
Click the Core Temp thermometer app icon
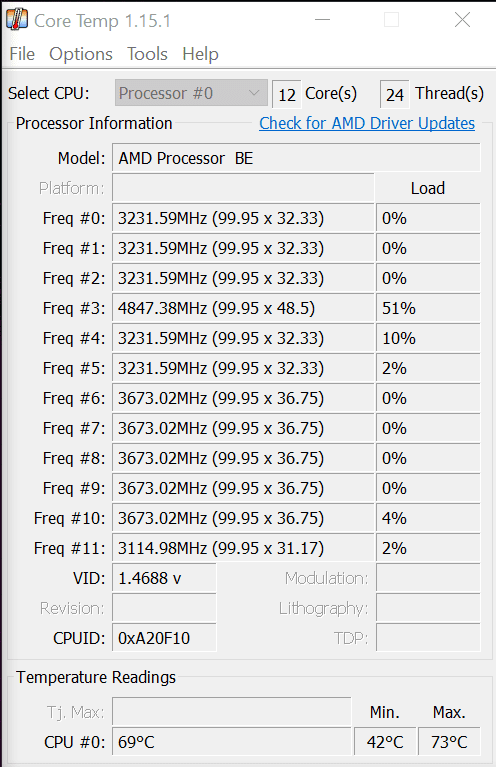point(17,20)
